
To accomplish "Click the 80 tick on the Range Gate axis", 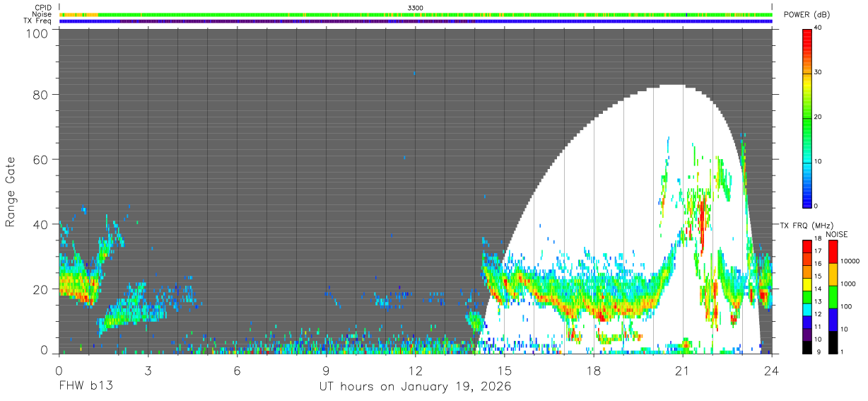I will pyautogui.click(x=40, y=95).
